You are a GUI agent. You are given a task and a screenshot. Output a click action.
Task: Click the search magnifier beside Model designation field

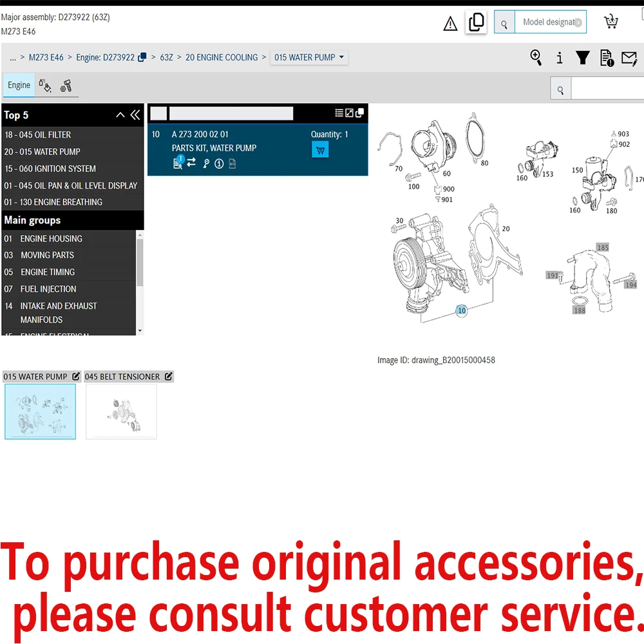point(504,23)
